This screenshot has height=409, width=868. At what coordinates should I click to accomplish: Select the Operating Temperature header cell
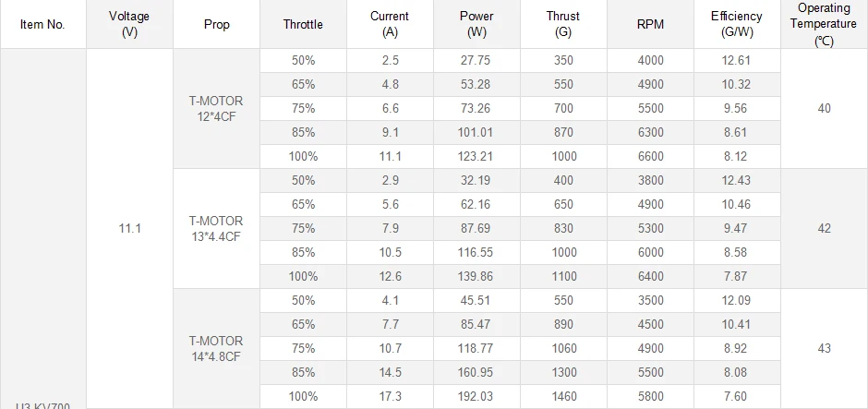click(824, 24)
